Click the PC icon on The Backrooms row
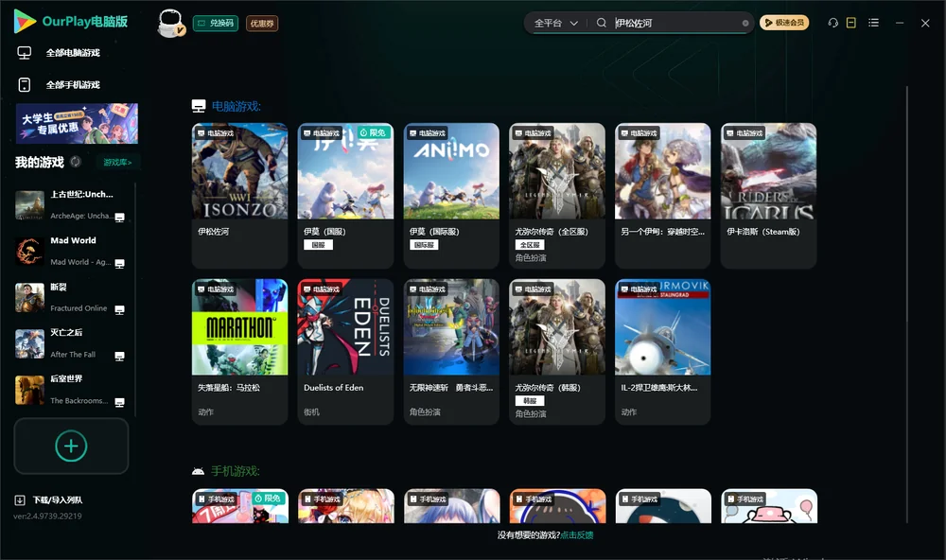 [x=119, y=403]
